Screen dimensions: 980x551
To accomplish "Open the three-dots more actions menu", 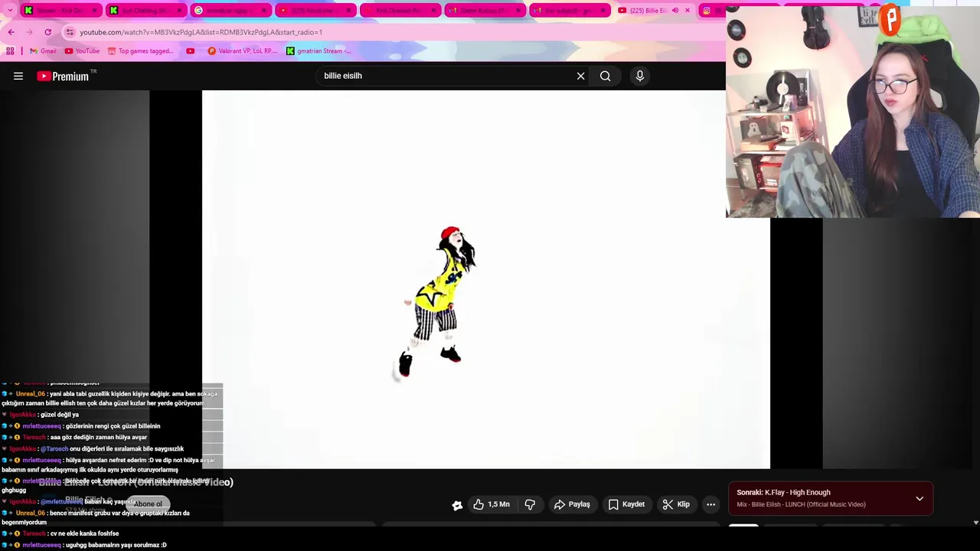I will 710,504.
